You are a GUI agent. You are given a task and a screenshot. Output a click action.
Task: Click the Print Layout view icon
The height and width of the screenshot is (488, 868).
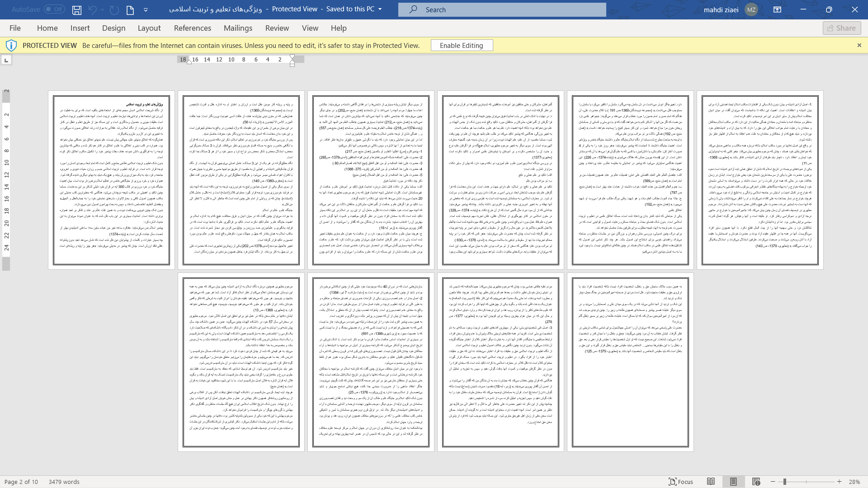733,481
